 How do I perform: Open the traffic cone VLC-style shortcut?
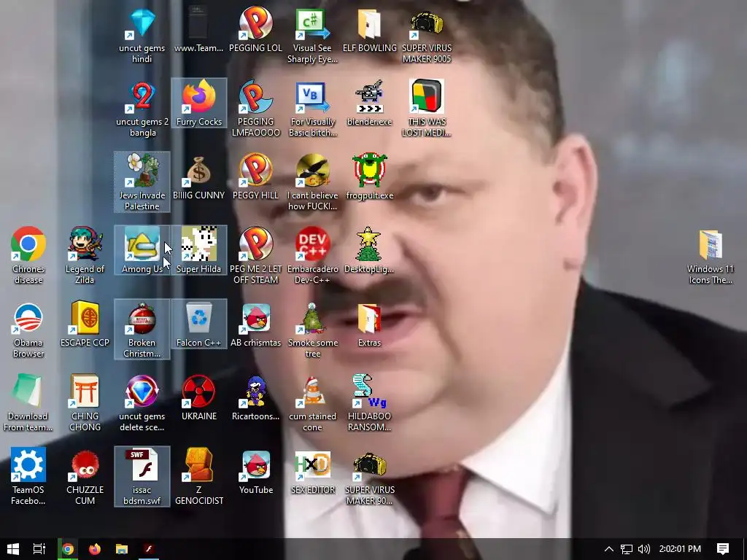[312, 403]
